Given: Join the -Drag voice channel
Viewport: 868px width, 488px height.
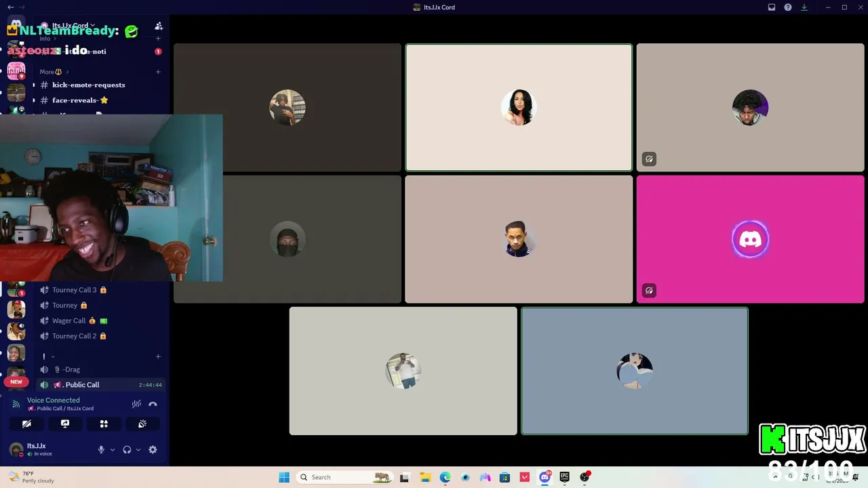Looking at the screenshot, I should pyautogui.click(x=100, y=369).
